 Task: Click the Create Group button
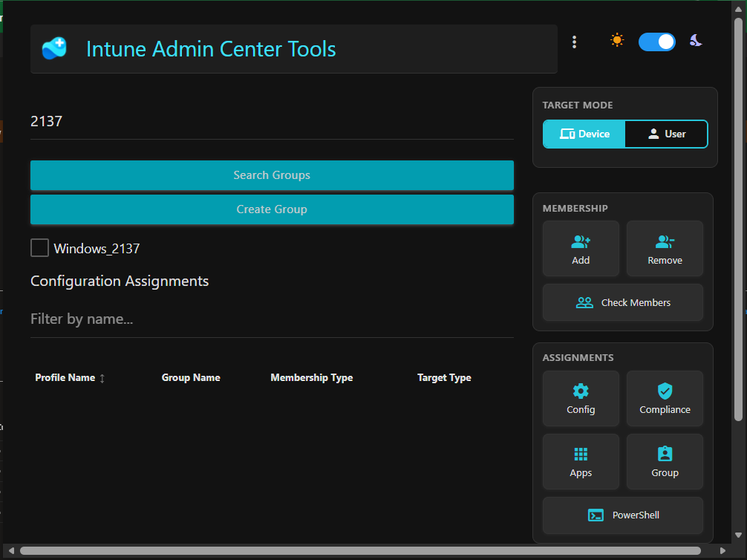coord(272,209)
